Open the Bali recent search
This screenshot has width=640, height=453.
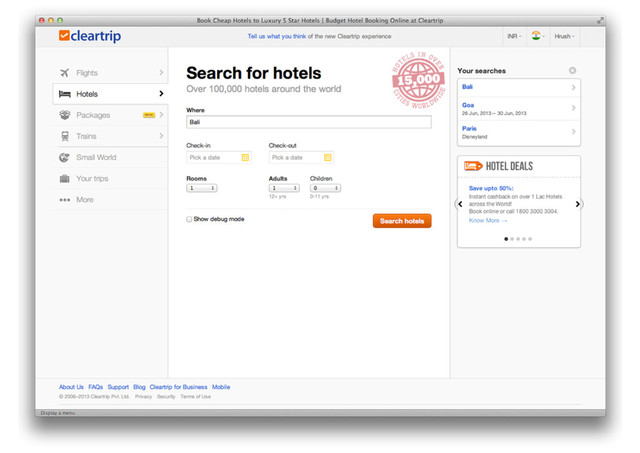(x=519, y=87)
